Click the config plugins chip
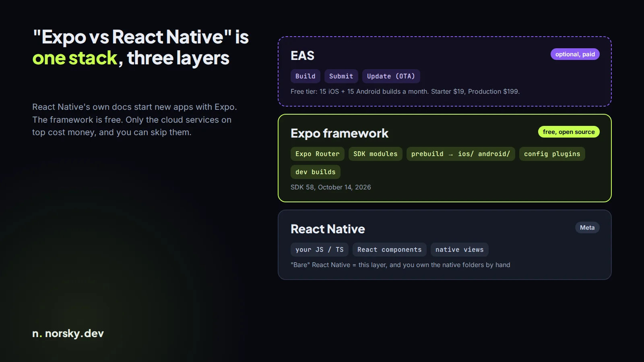The height and width of the screenshot is (362, 644). (x=552, y=154)
